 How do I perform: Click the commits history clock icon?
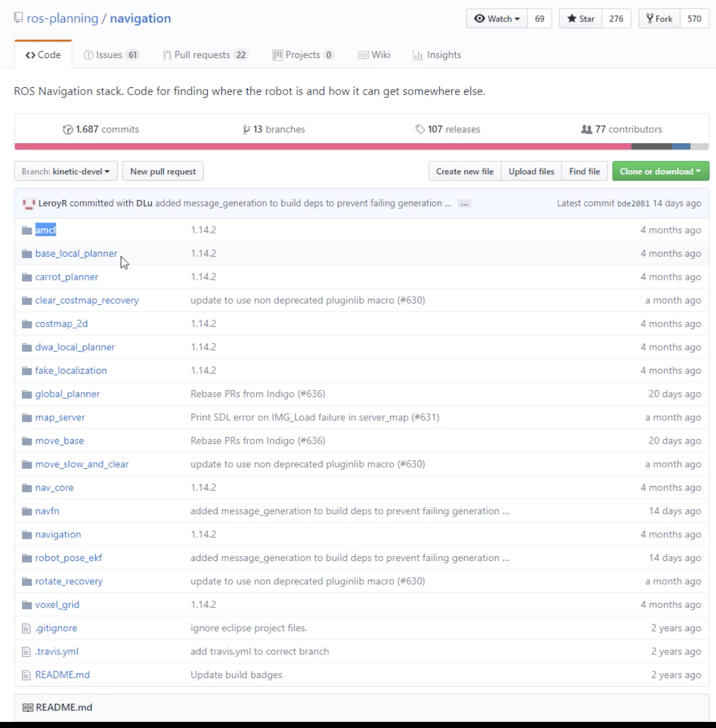[68, 129]
